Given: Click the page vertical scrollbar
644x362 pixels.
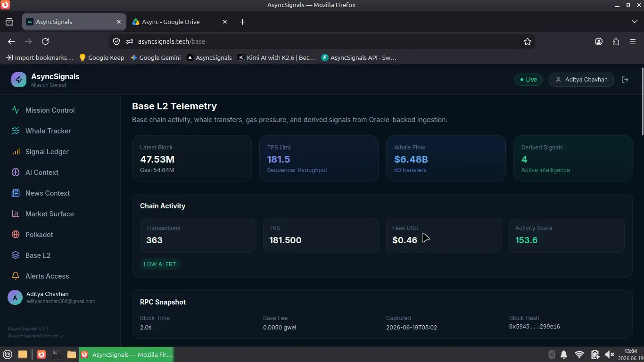Looking at the screenshot, I should click(x=642, y=101).
